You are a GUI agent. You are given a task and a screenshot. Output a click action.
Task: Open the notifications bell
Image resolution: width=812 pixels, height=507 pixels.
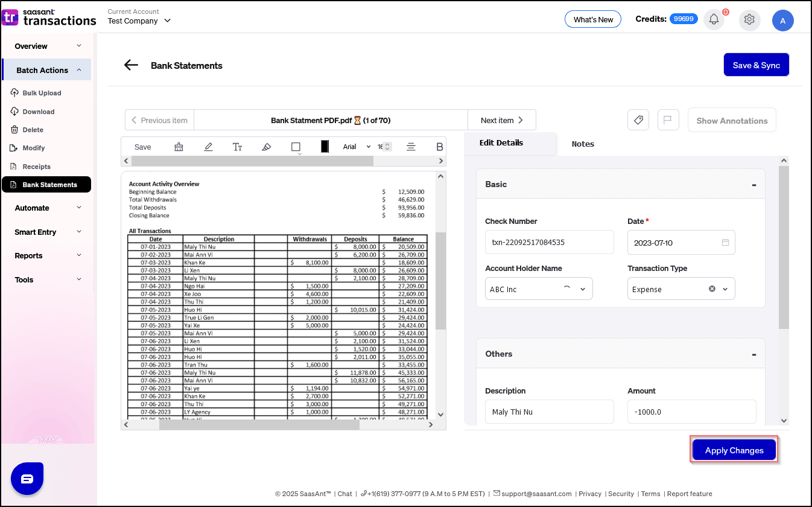coord(714,20)
